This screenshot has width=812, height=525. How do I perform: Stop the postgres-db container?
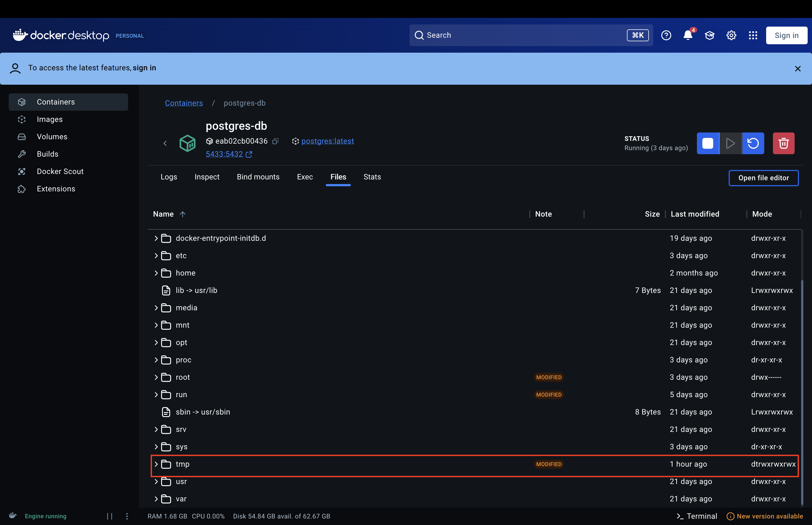coord(708,143)
